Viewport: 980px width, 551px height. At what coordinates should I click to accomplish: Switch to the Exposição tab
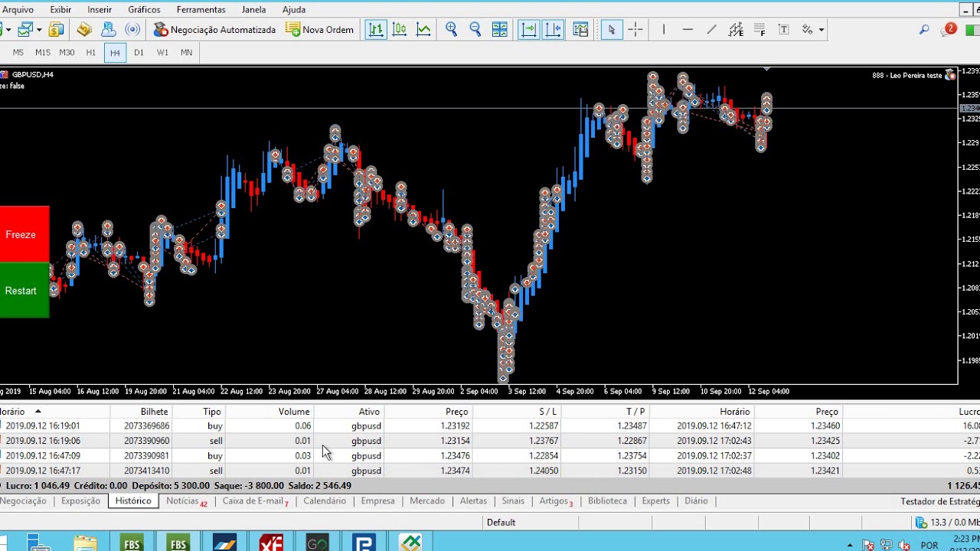coord(80,501)
